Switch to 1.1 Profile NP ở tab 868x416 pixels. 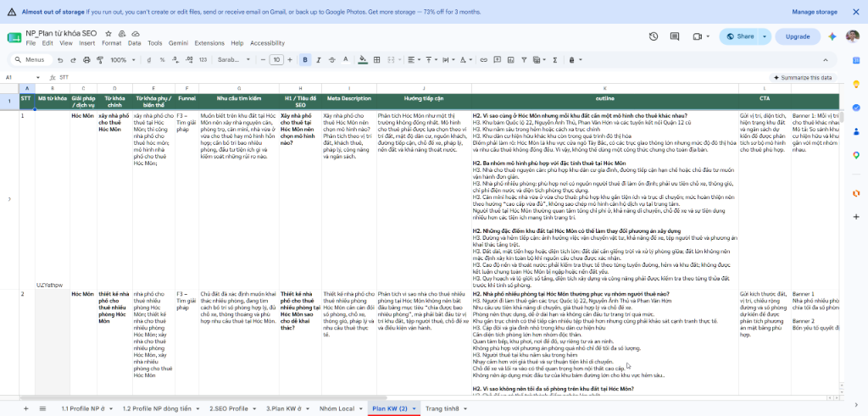click(83, 409)
